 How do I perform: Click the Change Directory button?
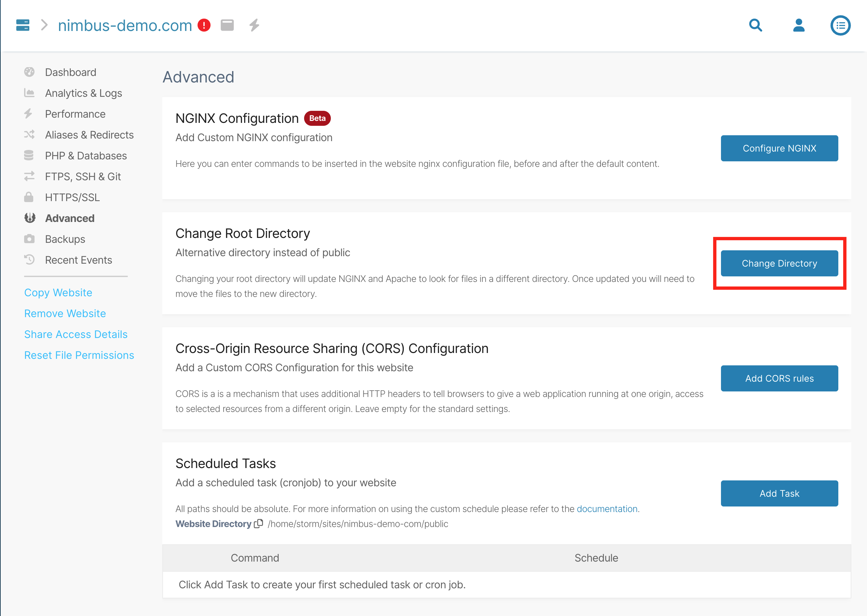pos(779,263)
